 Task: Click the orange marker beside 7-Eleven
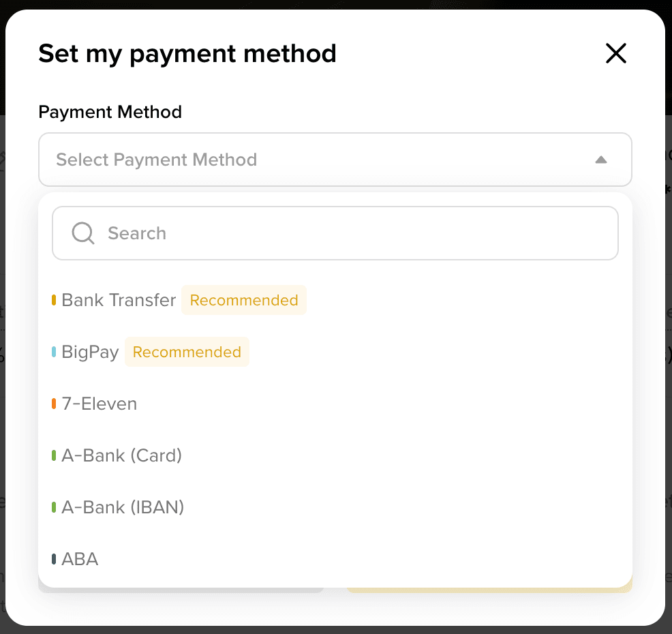click(54, 404)
